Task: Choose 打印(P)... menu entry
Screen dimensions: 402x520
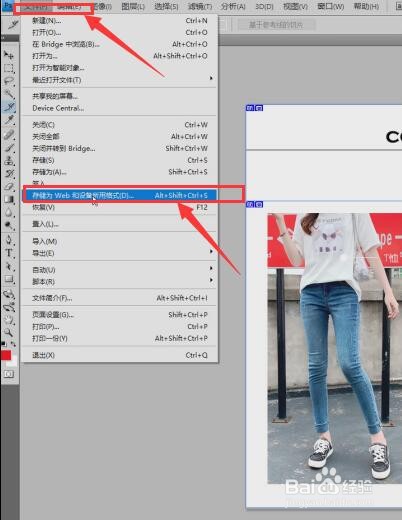Action: [119, 327]
